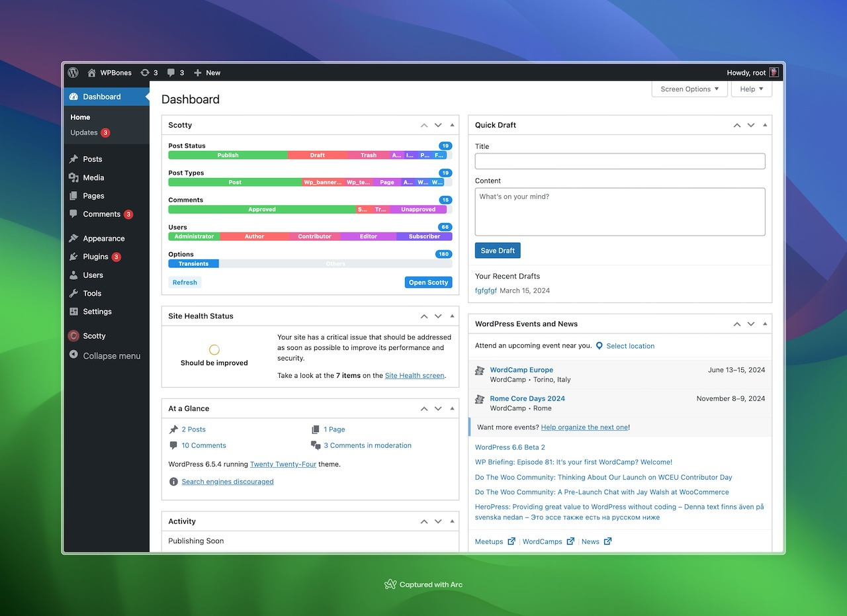847x616 pixels.
Task: Click the Content textarea in Quick Draft
Action: [x=620, y=212]
